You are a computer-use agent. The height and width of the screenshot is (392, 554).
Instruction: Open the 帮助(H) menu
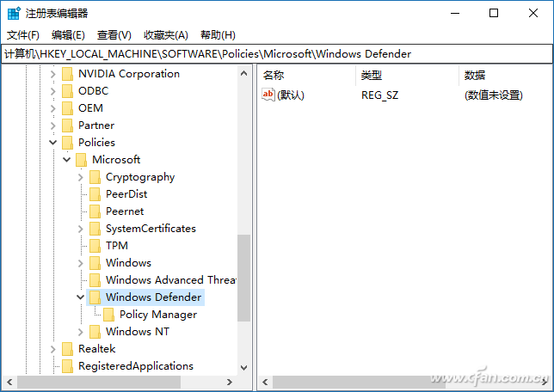point(218,35)
